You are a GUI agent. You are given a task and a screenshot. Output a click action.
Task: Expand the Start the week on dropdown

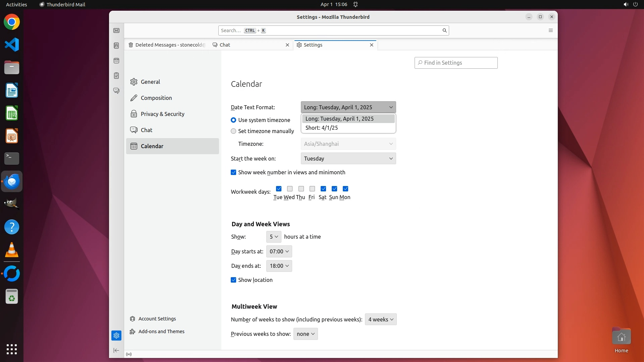348,159
